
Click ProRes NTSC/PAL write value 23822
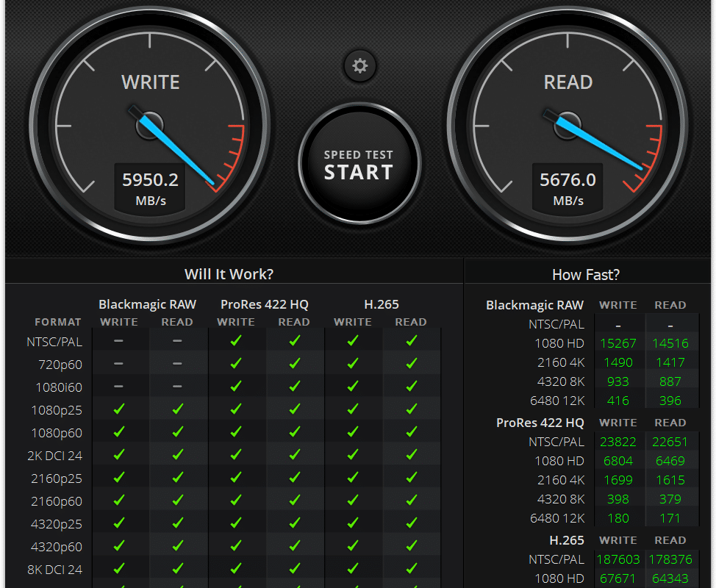click(x=617, y=442)
